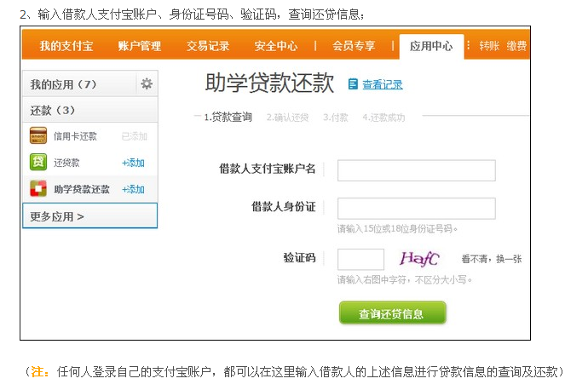Focus the 借款人支付宝账户名 input field
Image resolution: width=588 pixels, height=390 pixels.
point(416,170)
